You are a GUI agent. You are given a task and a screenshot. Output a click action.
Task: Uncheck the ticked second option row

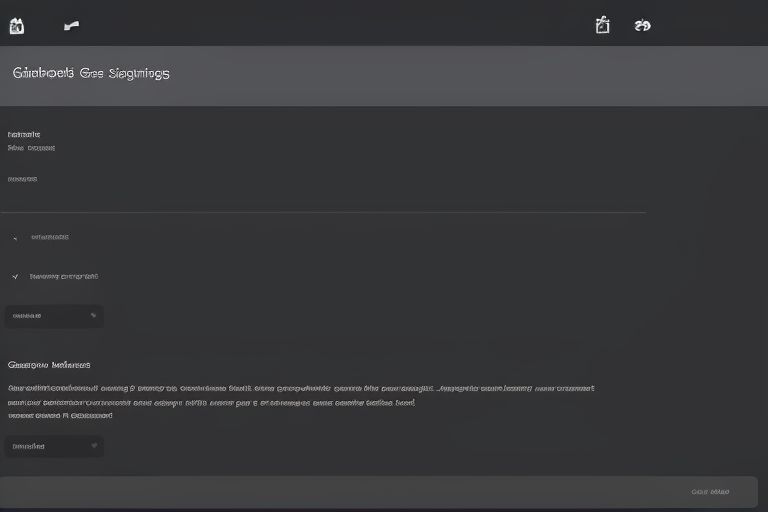(x=63, y=276)
